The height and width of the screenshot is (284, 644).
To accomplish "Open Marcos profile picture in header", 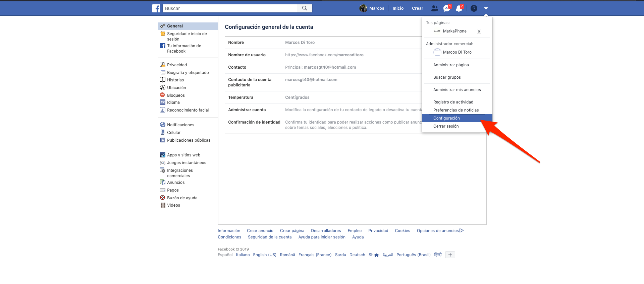I will 363,8.
